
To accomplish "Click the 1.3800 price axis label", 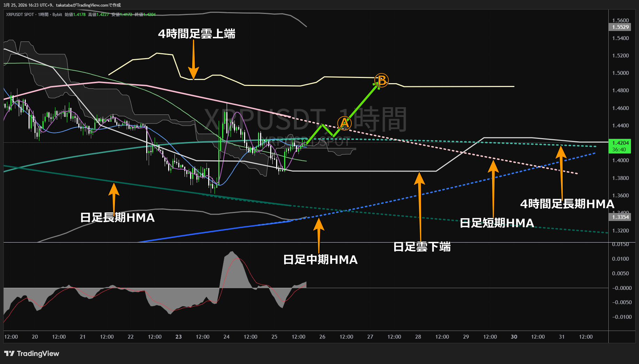I will click(x=621, y=178).
